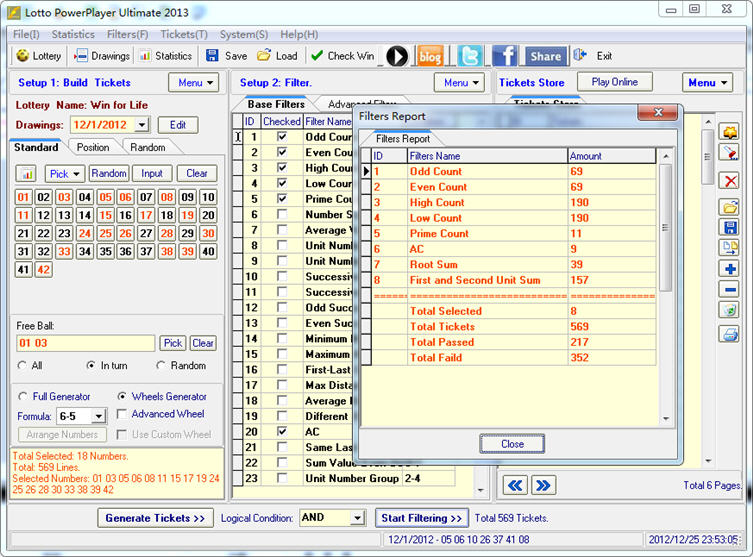The width and height of the screenshot is (753, 557).
Task: Open the Setup 1 Menu dropdown
Action: [x=194, y=83]
